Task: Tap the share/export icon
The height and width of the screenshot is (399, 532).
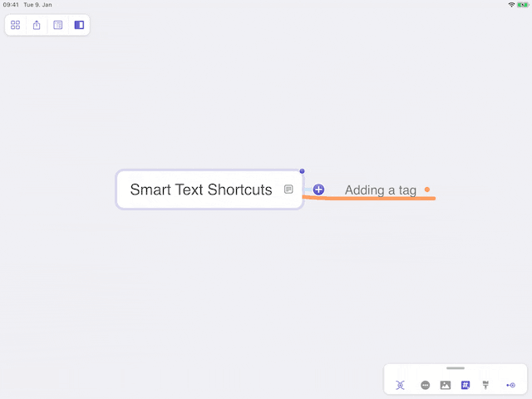Action: [37, 25]
